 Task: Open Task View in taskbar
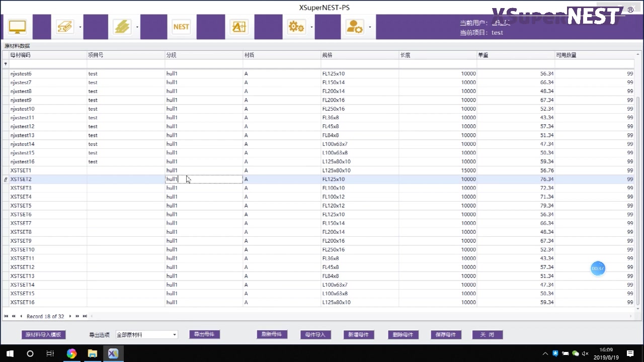coord(50,354)
